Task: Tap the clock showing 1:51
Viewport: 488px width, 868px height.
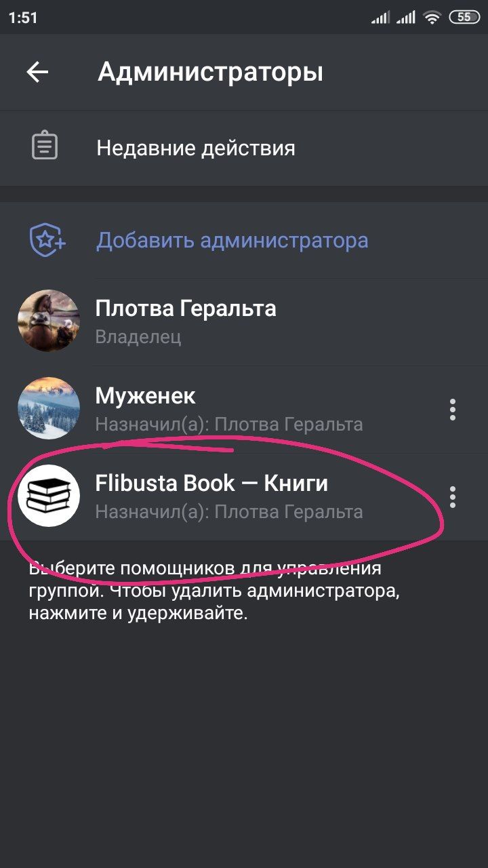Action: coord(24,18)
